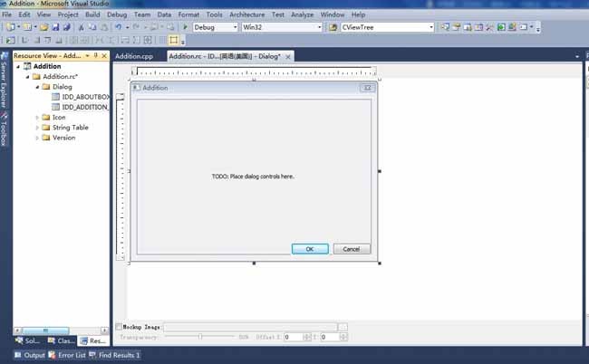Open the Window menu
The image size is (589, 364).
pyautogui.click(x=332, y=14)
